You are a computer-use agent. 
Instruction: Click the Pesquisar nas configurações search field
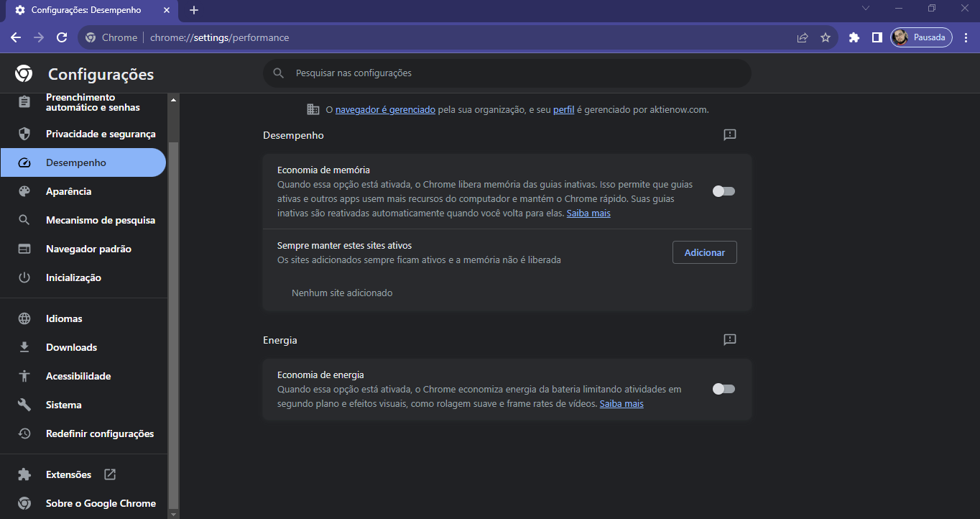click(507, 73)
